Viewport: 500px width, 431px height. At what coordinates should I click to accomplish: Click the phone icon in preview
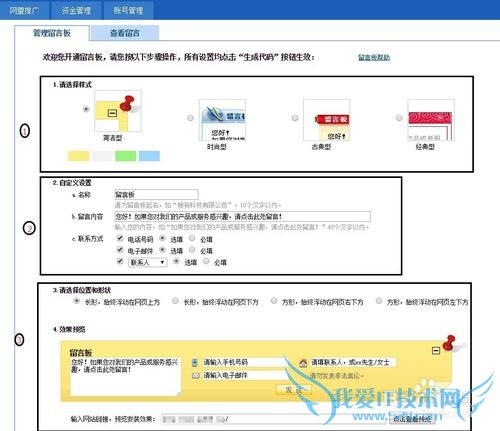pyautogui.click(x=195, y=363)
